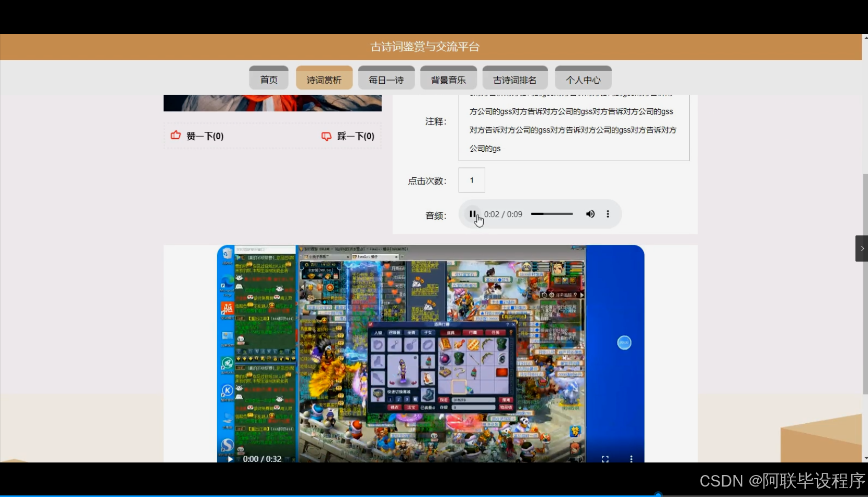Switch to the 古诗词排名 tab

pos(515,78)
